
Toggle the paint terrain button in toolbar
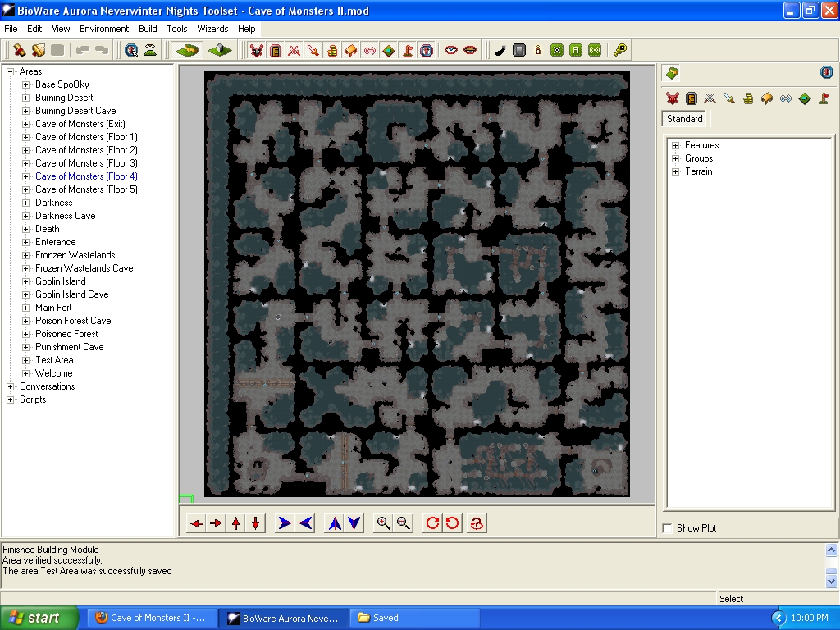tap(188, 50)
